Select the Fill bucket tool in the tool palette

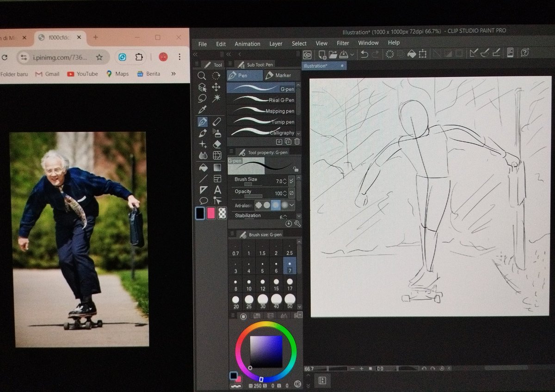pyautogui.click(x=203, y=167)
